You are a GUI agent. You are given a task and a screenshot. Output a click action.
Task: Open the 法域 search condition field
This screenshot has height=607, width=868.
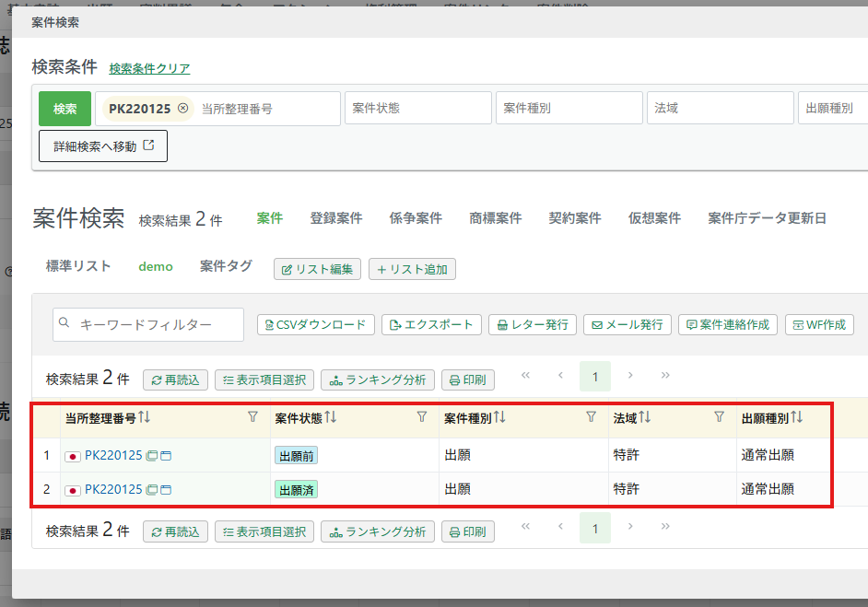[x=720, y=108]
